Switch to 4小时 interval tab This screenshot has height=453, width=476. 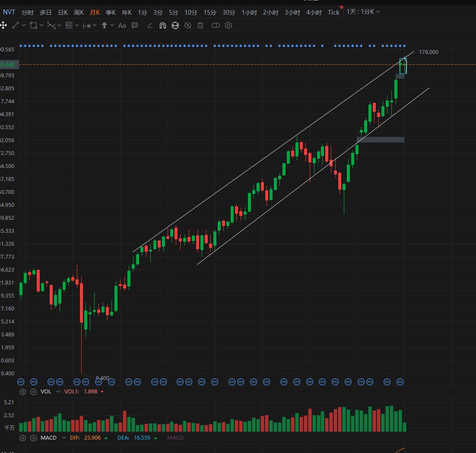[314, 13]
